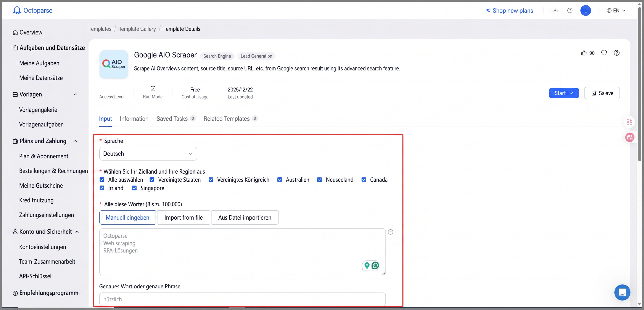Viewport: 644px width, 310px height.
Task: Open the EN language dropdown
Action: (x=616, y=11)
